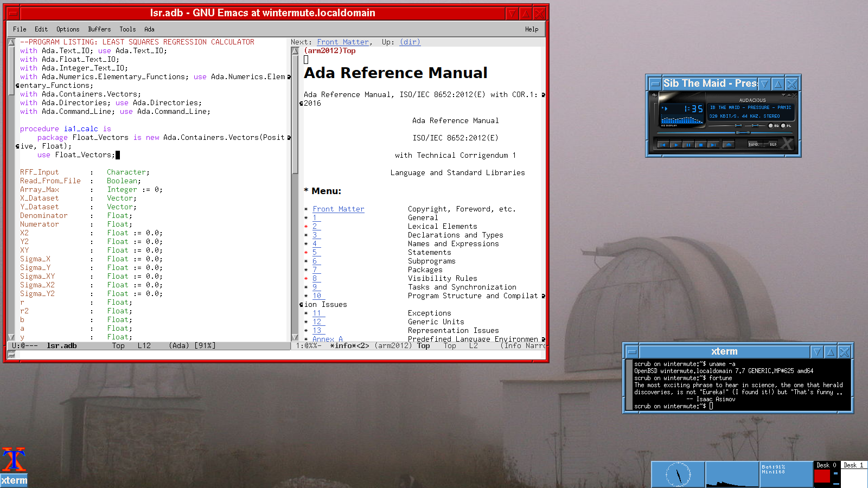Open the xterm window menu button
The width and height of the screenshot is (868, 488).
631,352
